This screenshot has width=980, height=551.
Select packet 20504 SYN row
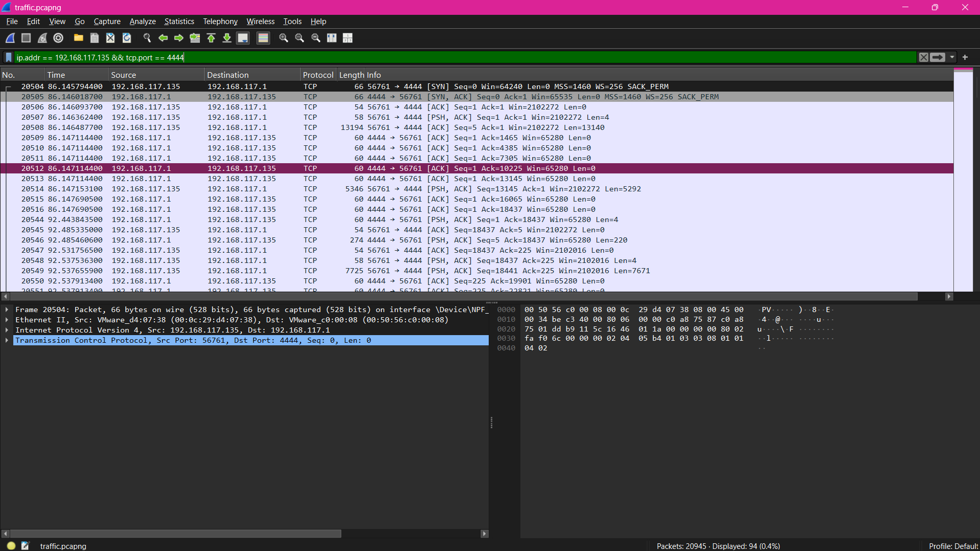pyautogui.click(x=476, y=86)
